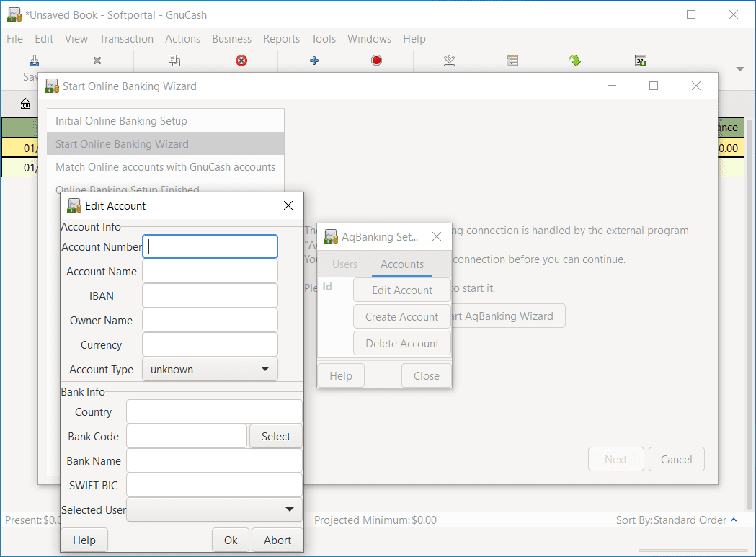Click the Close (X) toolbar icon in GnuCash

coord(97,61)
